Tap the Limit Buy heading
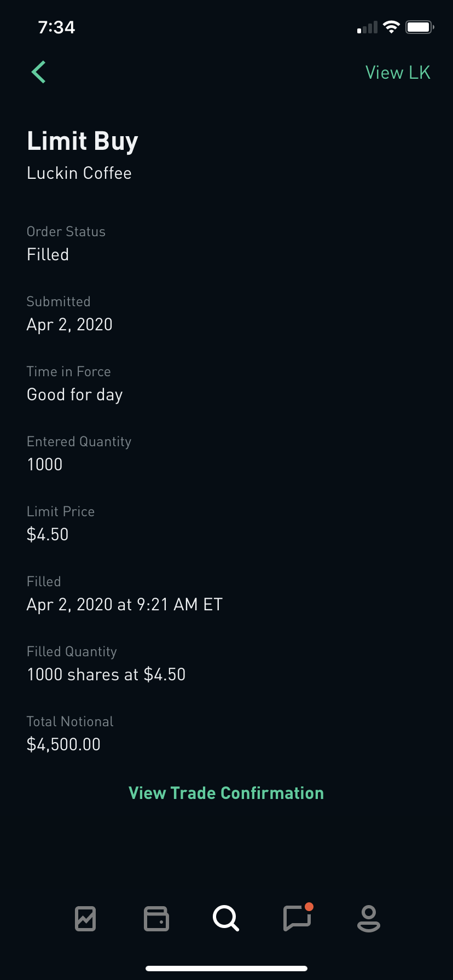453x980 pixels. coord(83,141)
